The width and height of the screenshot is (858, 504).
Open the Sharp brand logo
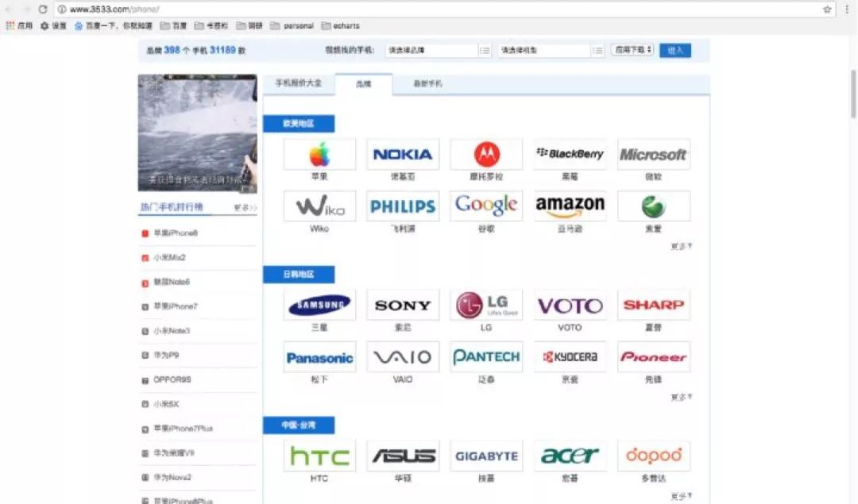pos(653,305)
